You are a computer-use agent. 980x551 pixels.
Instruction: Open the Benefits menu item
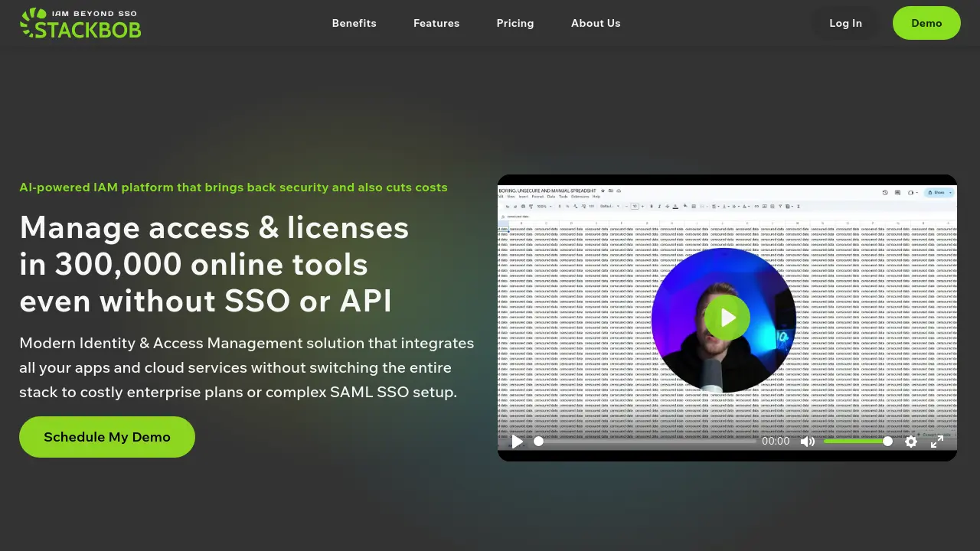click(354, 23)
